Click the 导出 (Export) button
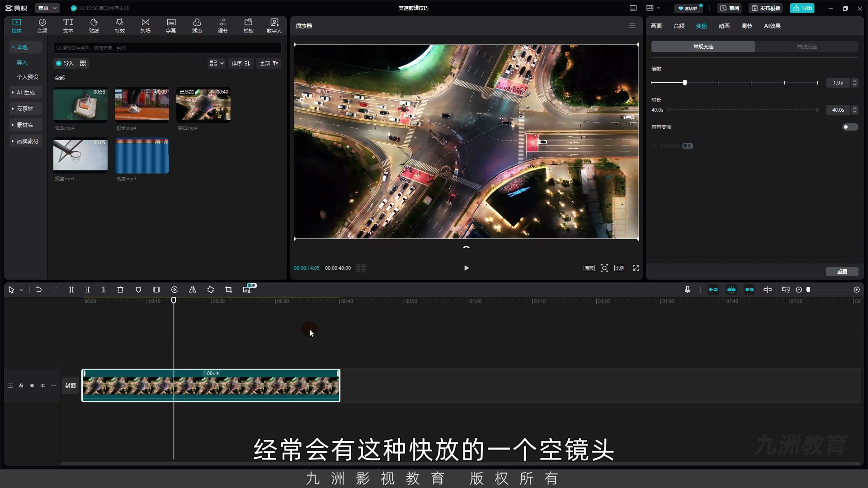Screen dimensions: 868x488 point(802,8)
